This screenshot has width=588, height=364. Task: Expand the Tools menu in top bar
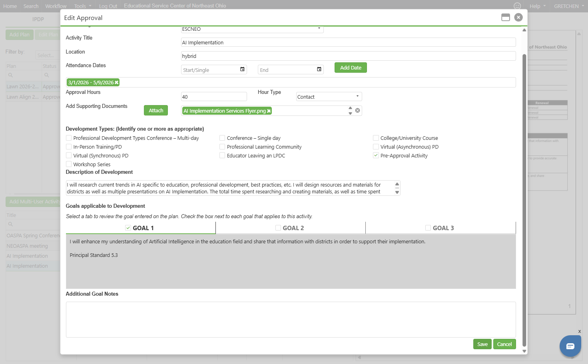83,6
